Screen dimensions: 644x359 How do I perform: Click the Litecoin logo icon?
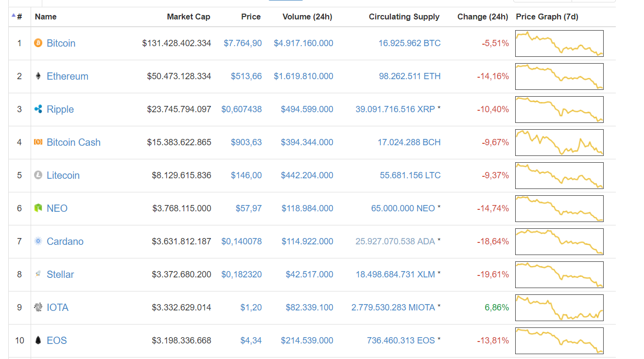[38, 175]
